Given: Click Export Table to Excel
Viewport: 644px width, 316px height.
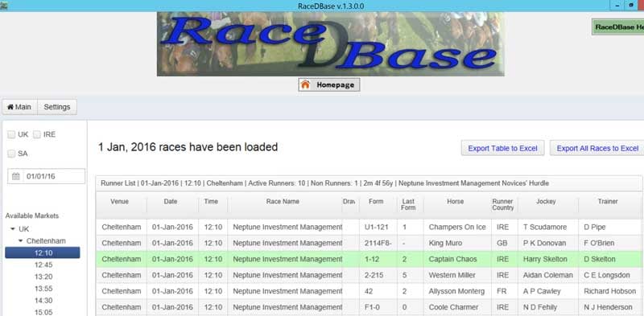Looking at the screenshot, I should tap(502, 148).
